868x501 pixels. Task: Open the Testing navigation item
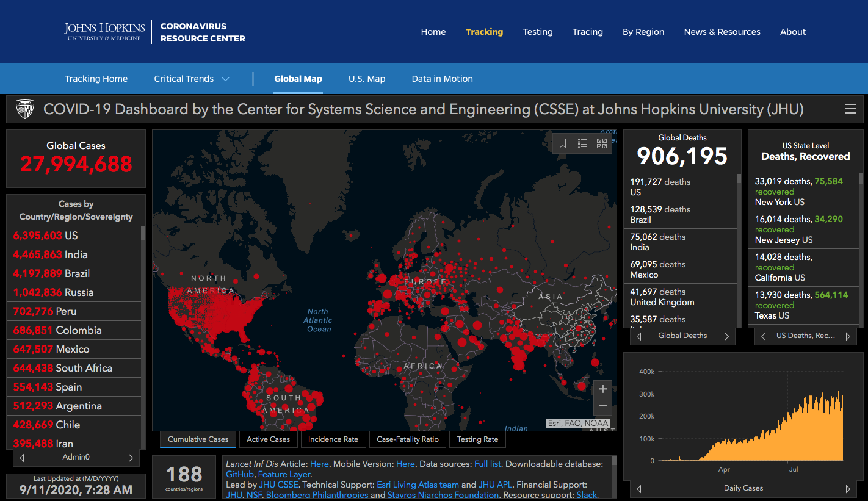coord(538,32)
